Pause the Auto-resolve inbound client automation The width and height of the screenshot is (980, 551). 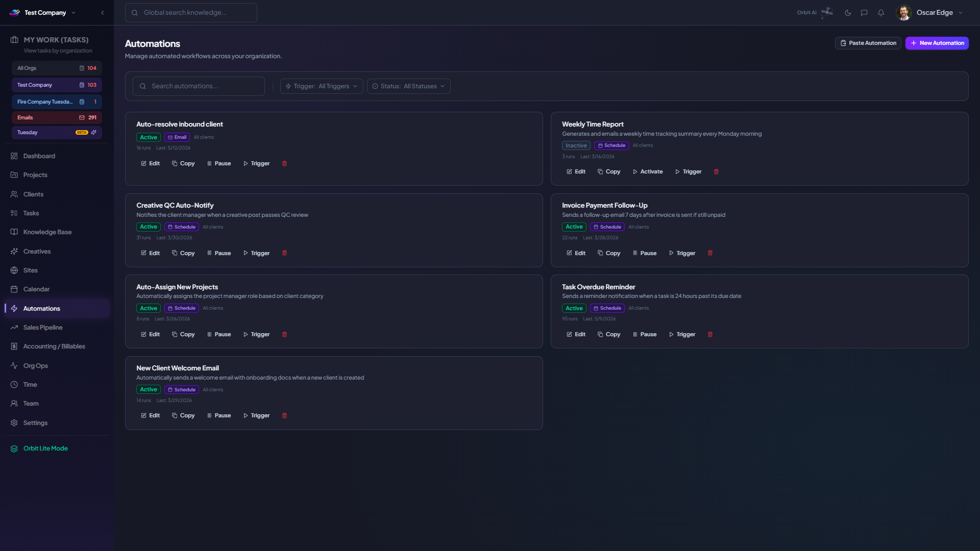coord(219,164)
